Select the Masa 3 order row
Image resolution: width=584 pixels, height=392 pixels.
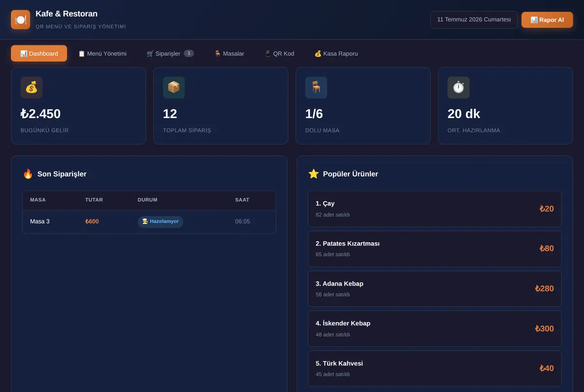point(149,222)
